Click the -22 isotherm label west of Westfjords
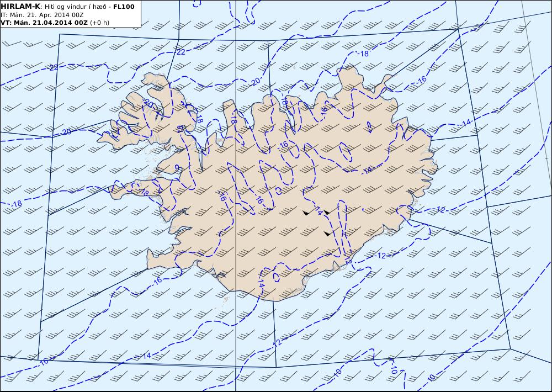This screenshot has width=552, height=392. 54,67
